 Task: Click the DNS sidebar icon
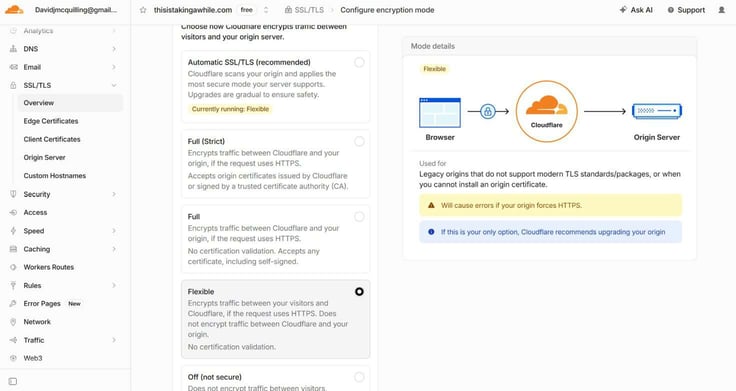[13, 49]
